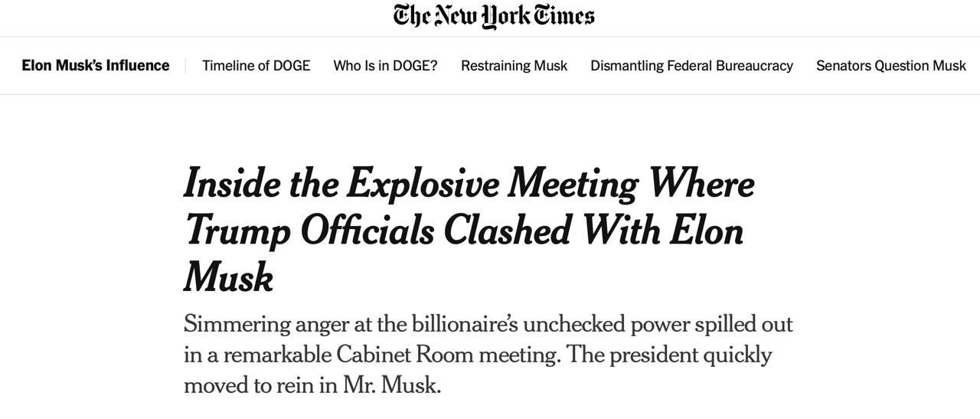980x419 pixels.
Task: Click the word Where in the headline
Action: click(x=701, y=183)
